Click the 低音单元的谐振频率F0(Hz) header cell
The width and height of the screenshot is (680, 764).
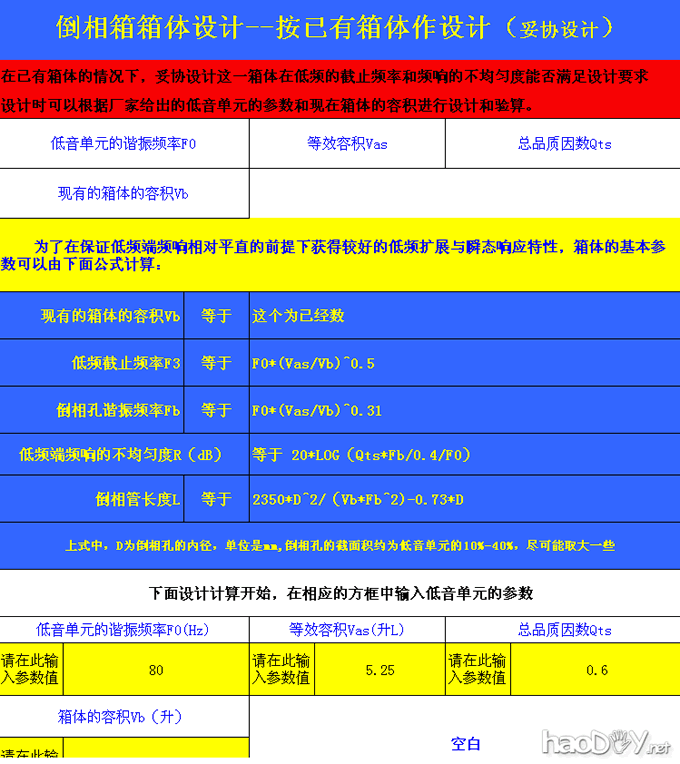(x=123, y=630)
